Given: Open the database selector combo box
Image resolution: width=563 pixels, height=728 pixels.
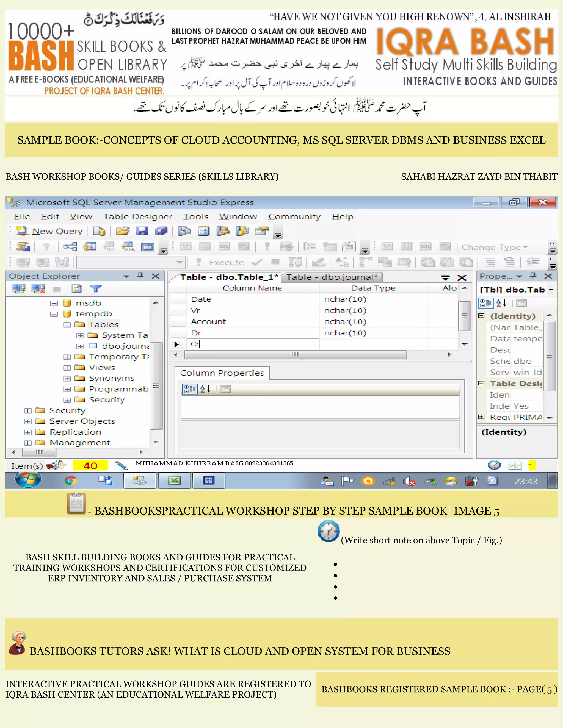Looking at the screenshot, I should click(131, 262).
